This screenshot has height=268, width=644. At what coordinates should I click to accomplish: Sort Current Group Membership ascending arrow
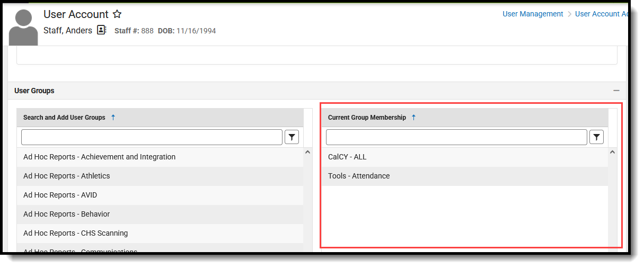click(x=413, y=118)
